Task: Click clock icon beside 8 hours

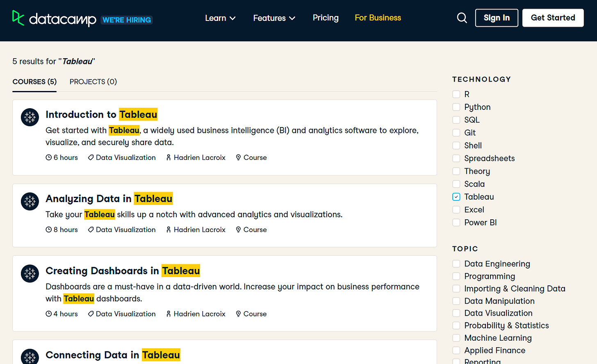Action: click(49, 230)
